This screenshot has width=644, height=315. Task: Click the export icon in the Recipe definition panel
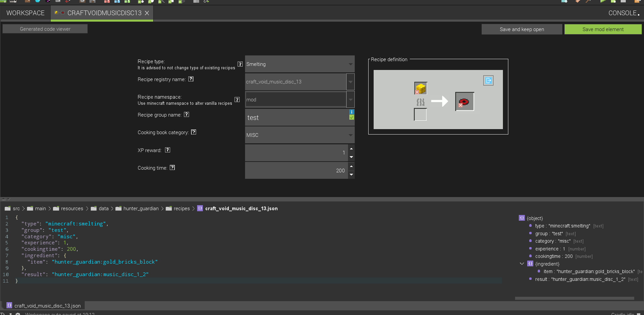click(488, 80)
